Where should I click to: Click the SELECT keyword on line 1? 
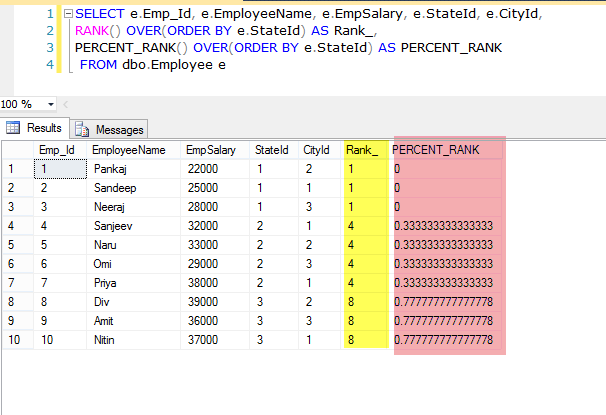[x=100, y=14]
